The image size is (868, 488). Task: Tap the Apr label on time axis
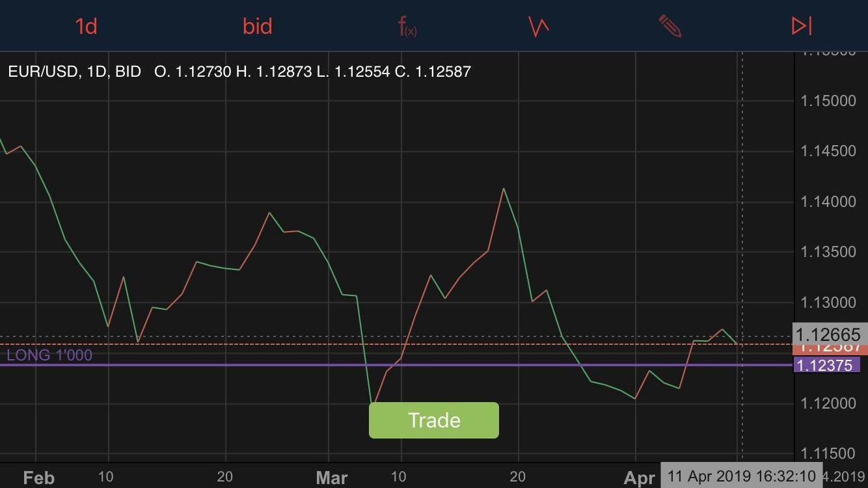point(639,478)
